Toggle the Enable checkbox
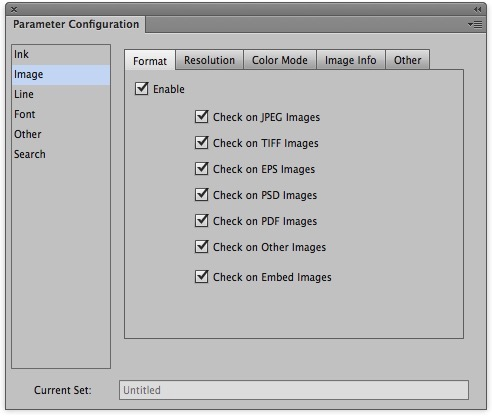Image resolution: width=492 pixels, height=417 pixels. click(142, 89)
